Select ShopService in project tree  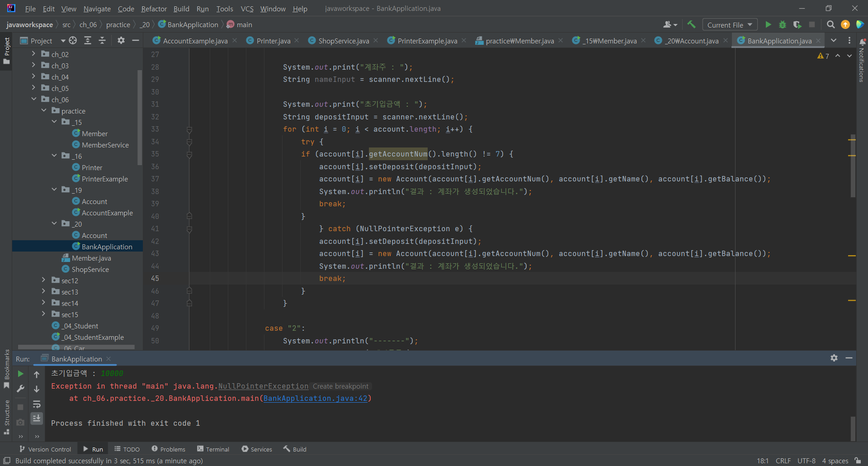click(x=90, y=269)
